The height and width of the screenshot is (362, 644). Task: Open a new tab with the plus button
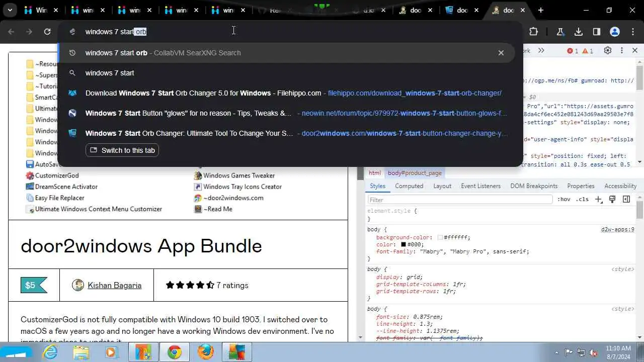coord(541,10)
